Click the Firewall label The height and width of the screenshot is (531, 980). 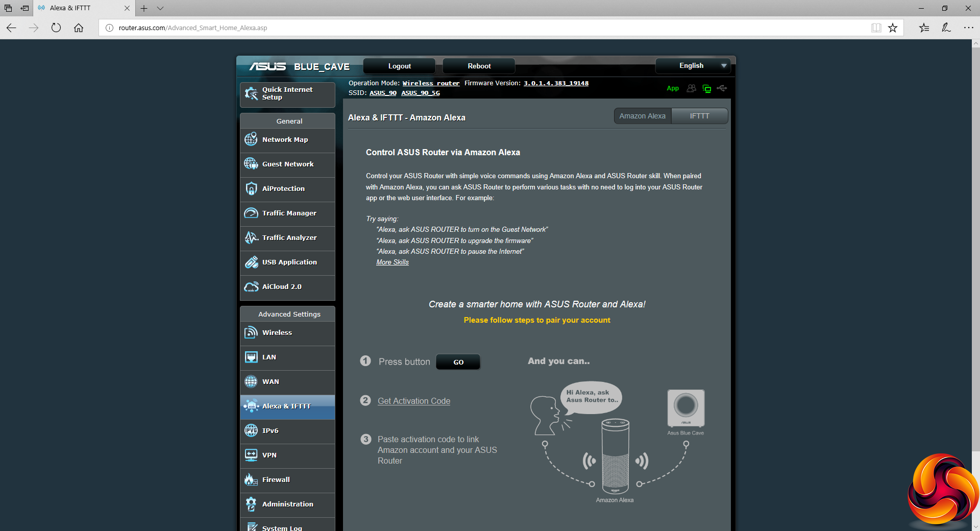(x=276, y=479)
